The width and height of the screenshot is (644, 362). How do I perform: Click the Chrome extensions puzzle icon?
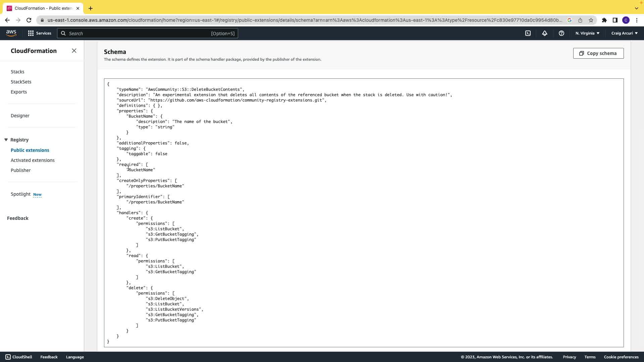coord(604,20)
